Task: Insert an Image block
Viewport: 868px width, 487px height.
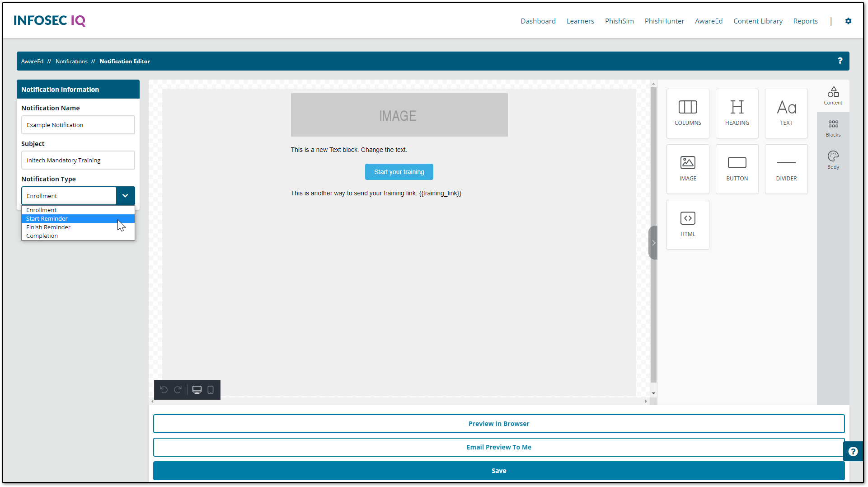Action: tap(687, 169)
